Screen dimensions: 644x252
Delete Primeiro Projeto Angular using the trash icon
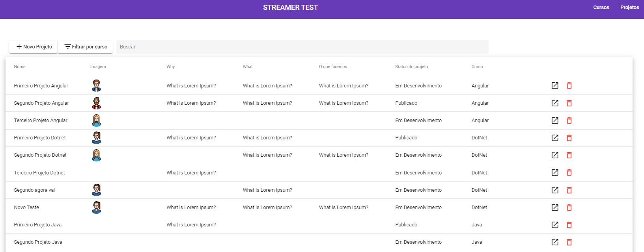coord(569,85)
